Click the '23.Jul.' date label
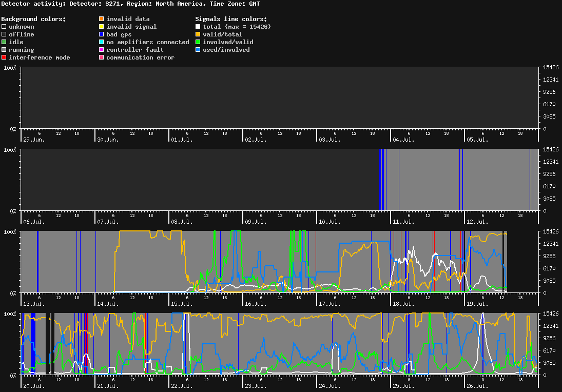The width and height of the screenshot is (562, 392). pos(256,386)
